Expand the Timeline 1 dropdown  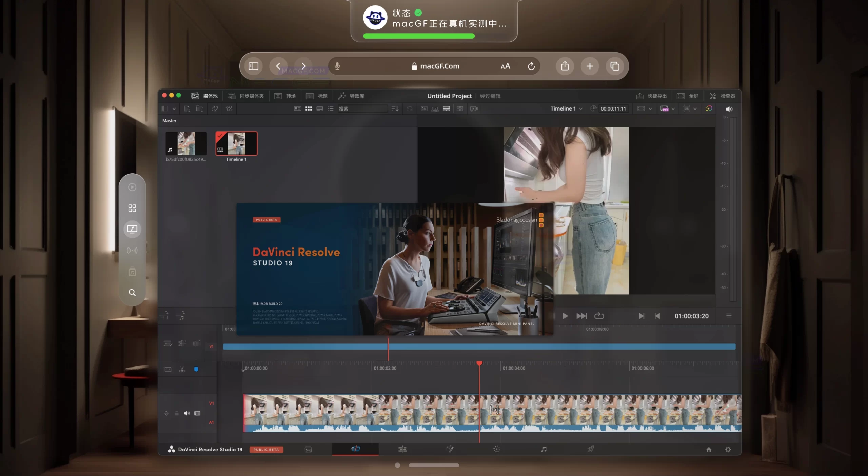pyautogui.click(x=580, y=108)
